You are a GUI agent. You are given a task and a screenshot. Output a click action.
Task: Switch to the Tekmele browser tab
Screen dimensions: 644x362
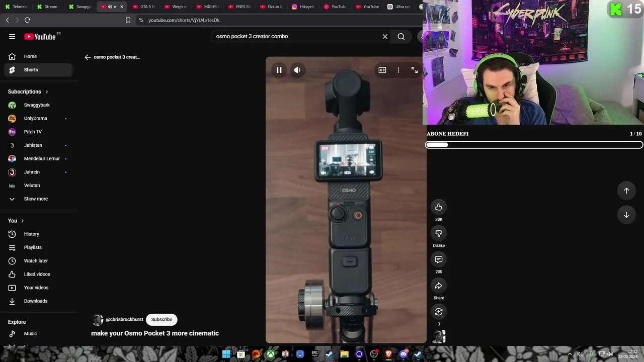17,7
